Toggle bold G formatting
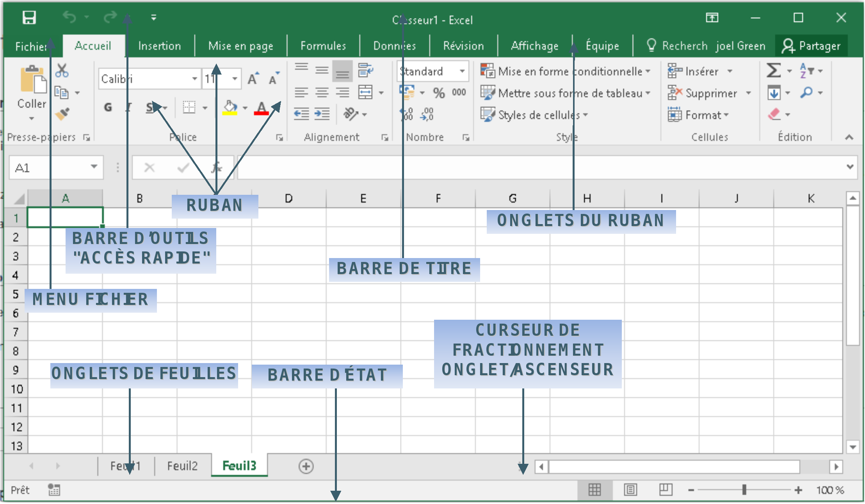Viewport: 865px width, 504px height. (108, 107)
